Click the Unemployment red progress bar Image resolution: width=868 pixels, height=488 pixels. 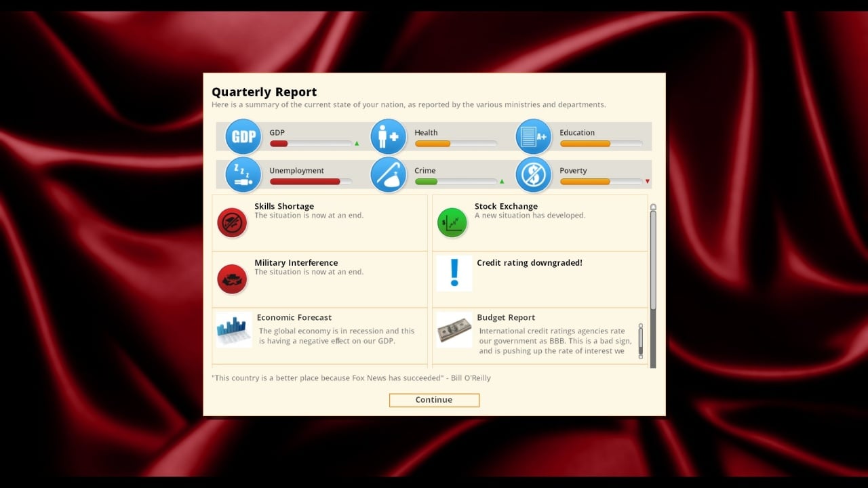pyautogui.click(x=310, y=182)
